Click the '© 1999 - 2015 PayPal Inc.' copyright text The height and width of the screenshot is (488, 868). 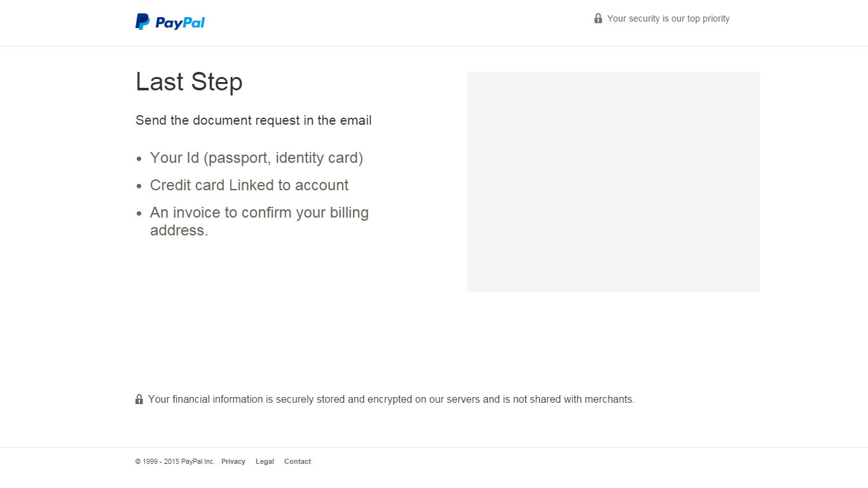tap(175, 462)
